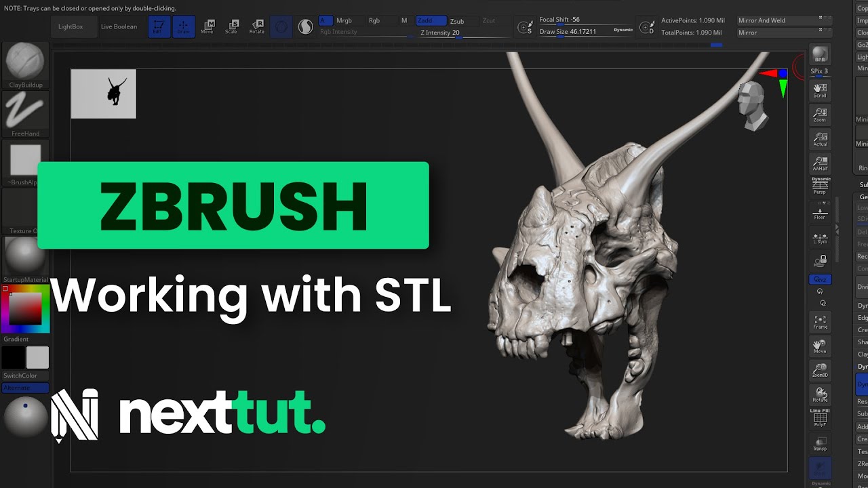Toggle Dynamic draw size button
Screen dimensions: 868x488
pos(623,30)
